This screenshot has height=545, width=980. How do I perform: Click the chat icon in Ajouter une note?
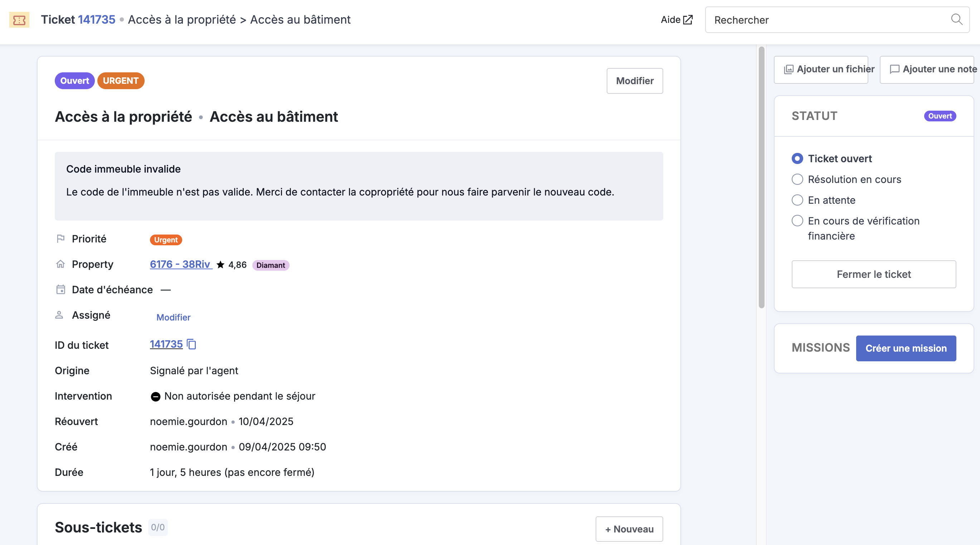coord(895,69)
